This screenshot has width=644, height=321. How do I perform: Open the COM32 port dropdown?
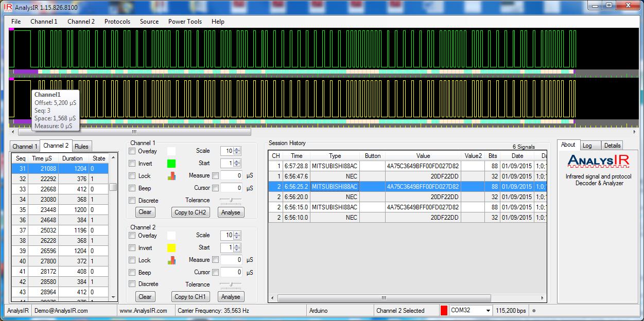point(488,310)
